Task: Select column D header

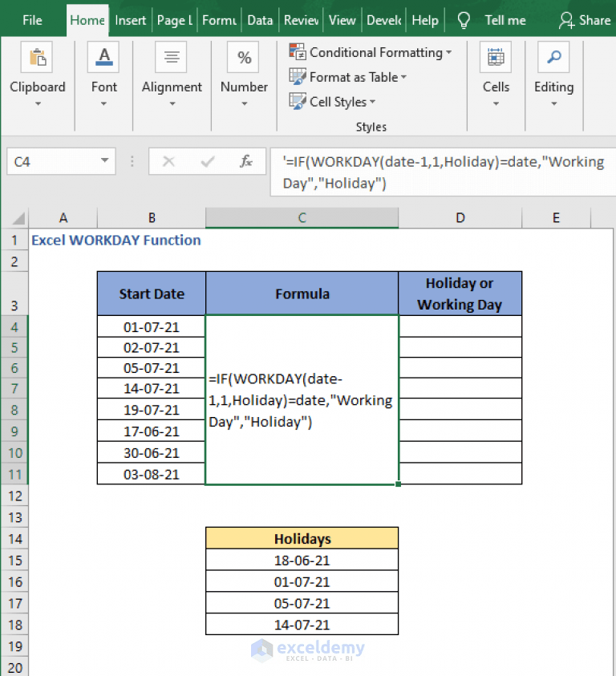Action: click(x=460, y=218)
